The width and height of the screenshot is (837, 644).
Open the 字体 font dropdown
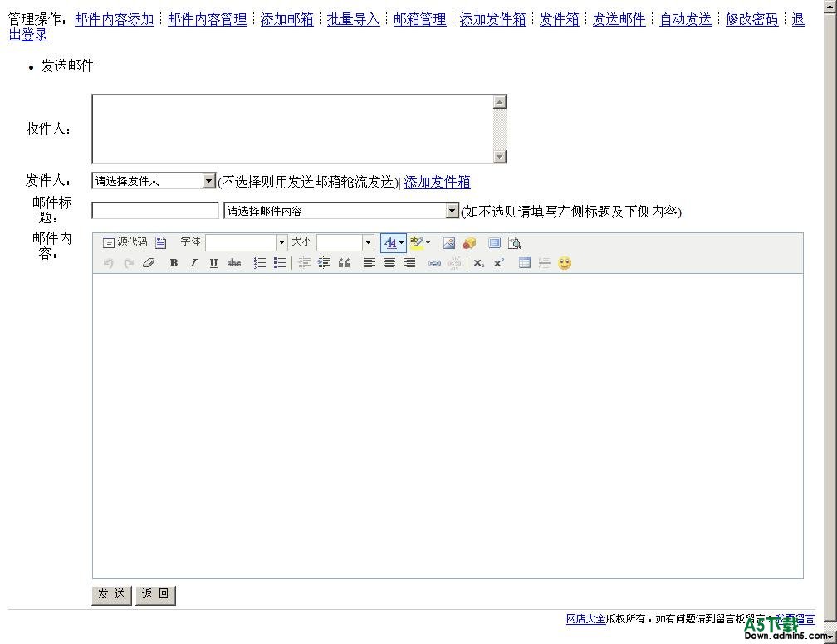pos(247,243)
